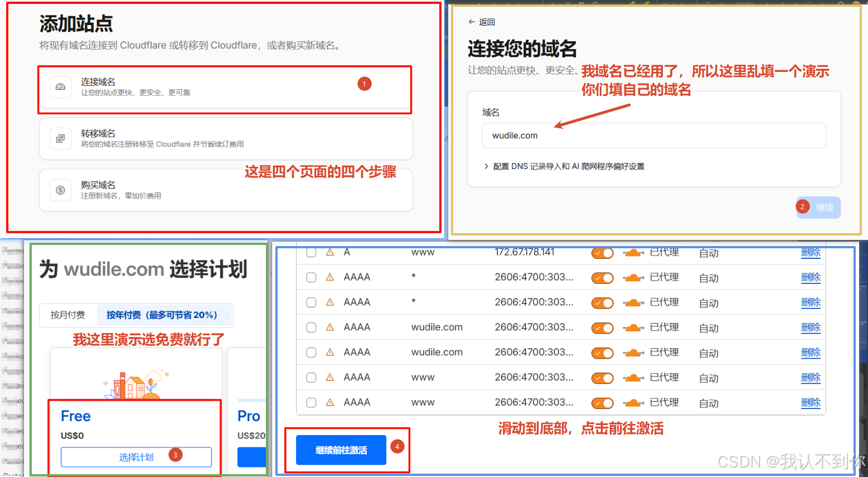The image size is (868, 477).
Task: Click 删除 for lower AAAA www record
Action: pos(811,403)
